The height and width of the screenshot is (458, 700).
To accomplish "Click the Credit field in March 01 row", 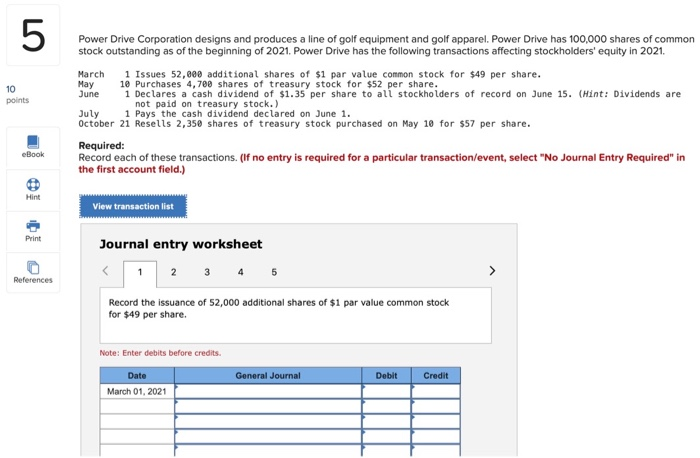I will (436, 391).
